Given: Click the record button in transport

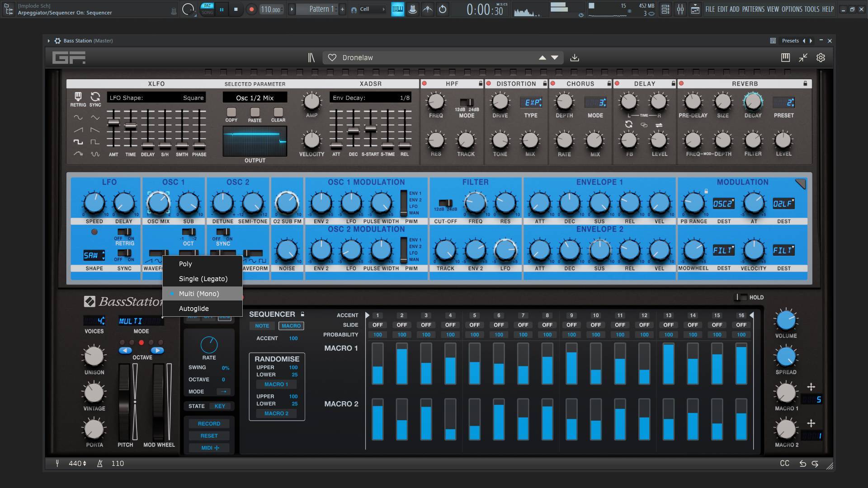Looking at the screenshot, I should pos(251,9).
